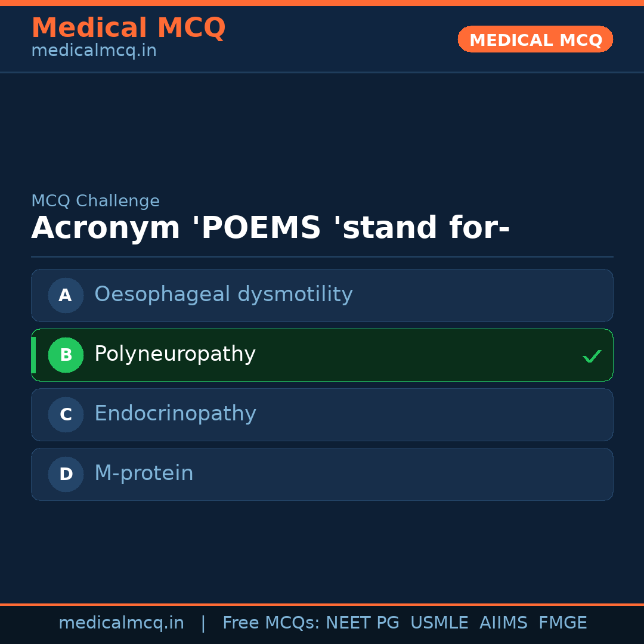
Task: Visit medicalmcq.in link under the title
Action: (94, 51)
